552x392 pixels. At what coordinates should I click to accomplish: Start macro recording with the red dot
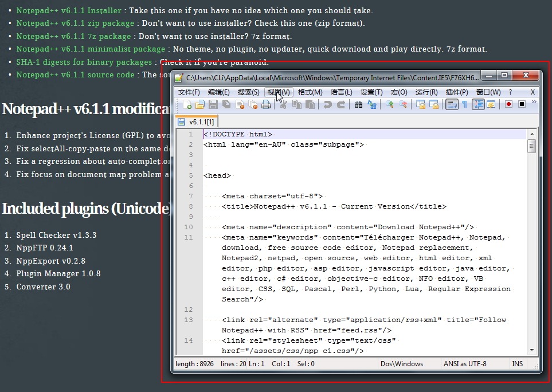click(508, 104)
